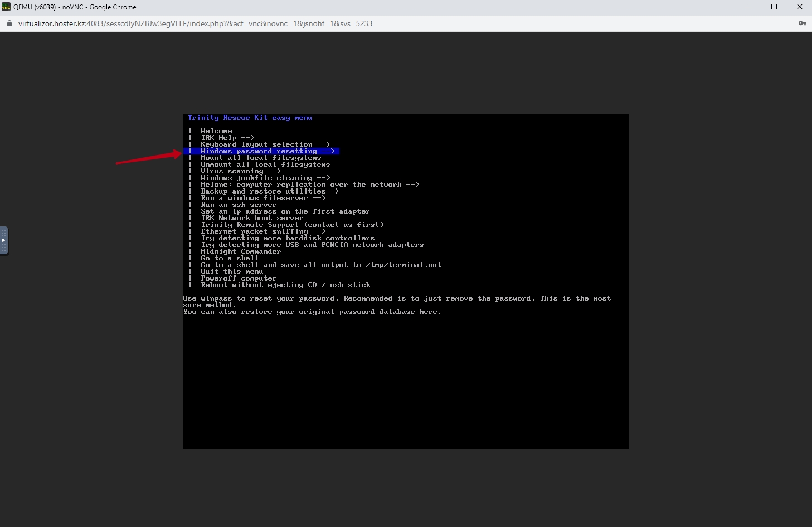Open Ethernet packet sniffing submenu
This screenshot has height=527, width=812.
pos(263,231)
